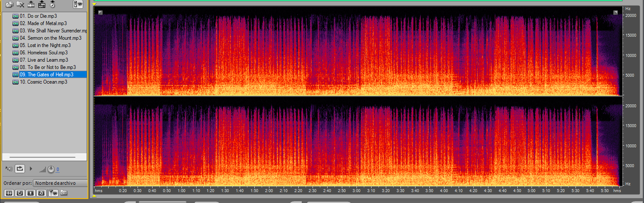The image size is (644, 203).
Task: Toggle show video files filter
Action: pos(30,193)
